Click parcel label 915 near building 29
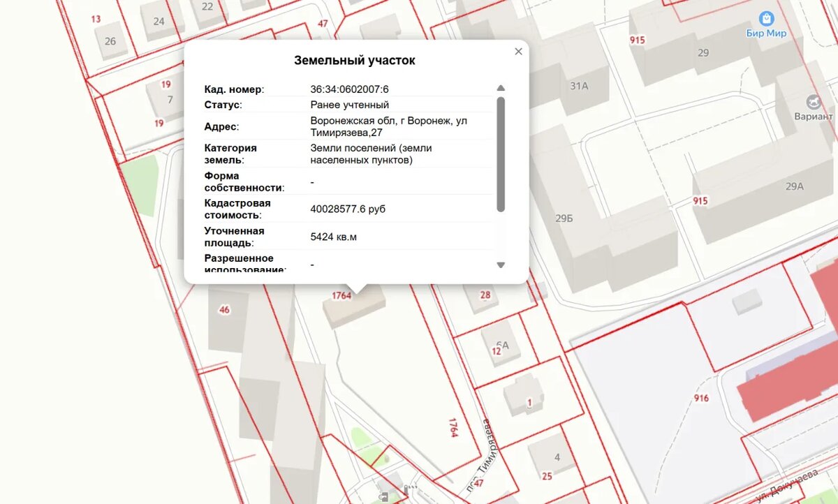This screenshot has height=504, width=838. point(637,40)
